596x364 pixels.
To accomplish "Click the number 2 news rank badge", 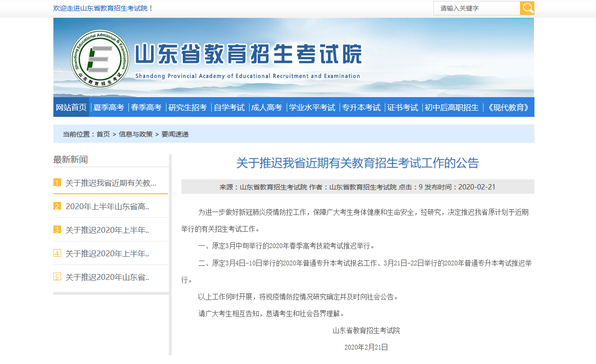I will 57,206.
